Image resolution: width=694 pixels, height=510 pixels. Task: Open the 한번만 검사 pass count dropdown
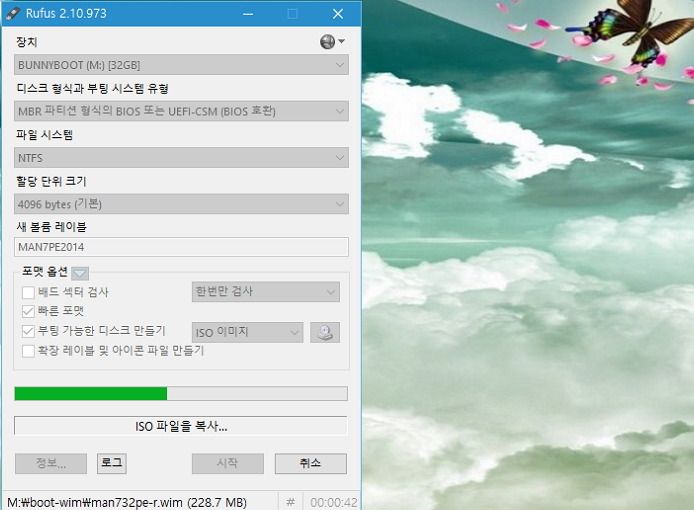(266, 292)
